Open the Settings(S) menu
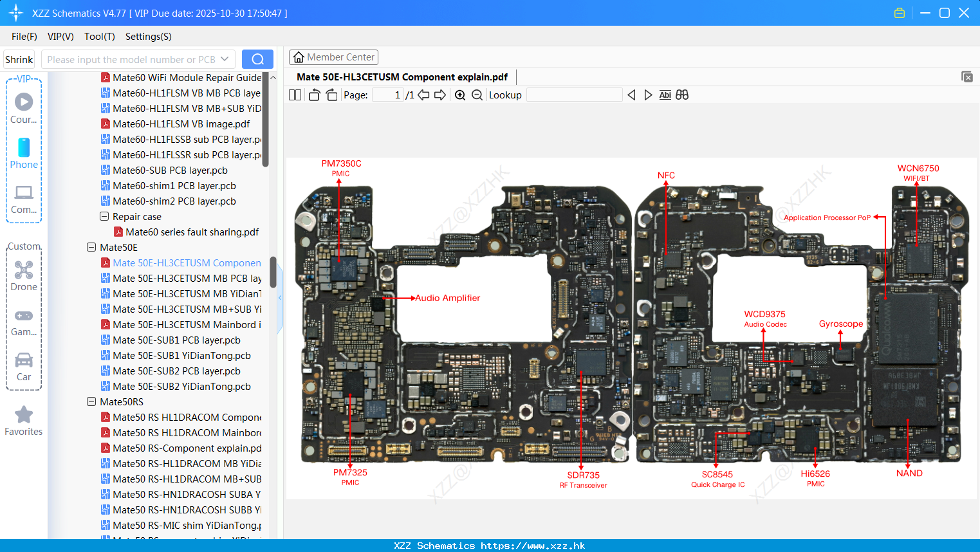Viewport: 980px width, 552px height. click(x=149, y=37)
